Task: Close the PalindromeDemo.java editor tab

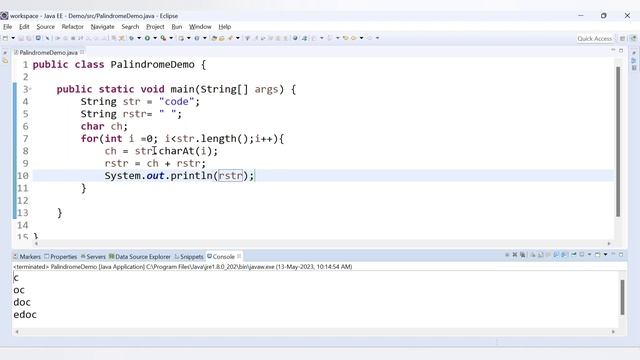Action: point(82,52)
